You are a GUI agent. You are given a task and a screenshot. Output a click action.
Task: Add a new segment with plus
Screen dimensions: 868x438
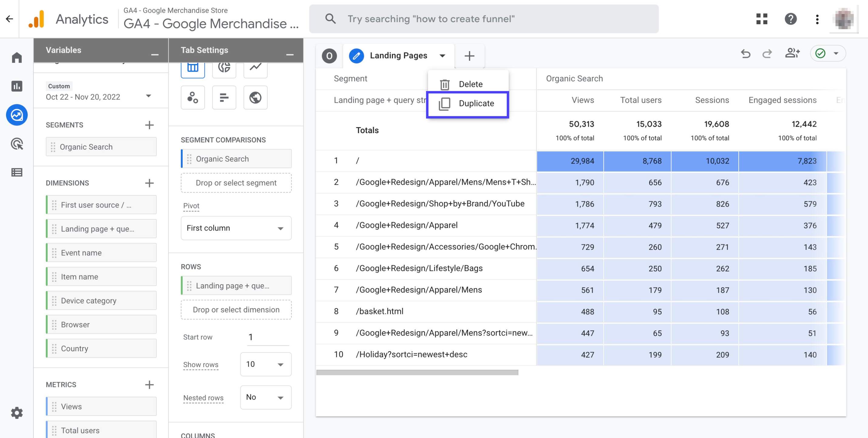click(x=149, y=125)
